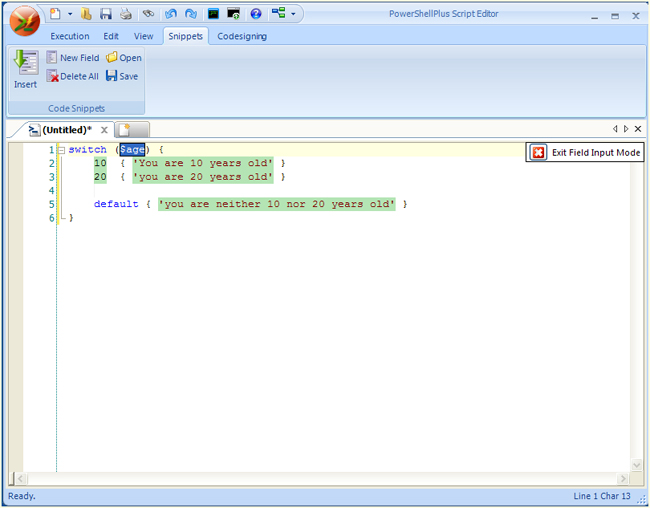Open the new blank document tab

click(x=132, y=130)
